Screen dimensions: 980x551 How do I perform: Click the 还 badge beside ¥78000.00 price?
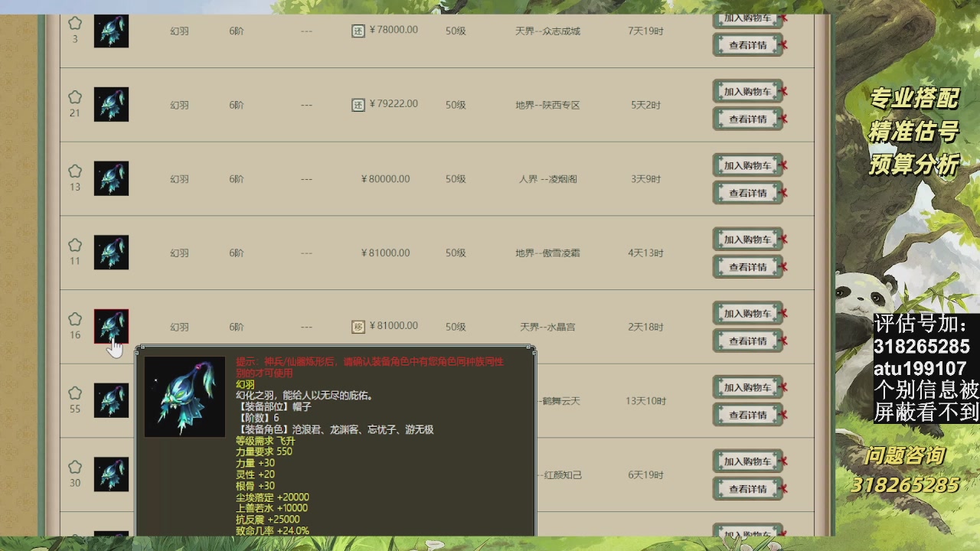[358, 29]
